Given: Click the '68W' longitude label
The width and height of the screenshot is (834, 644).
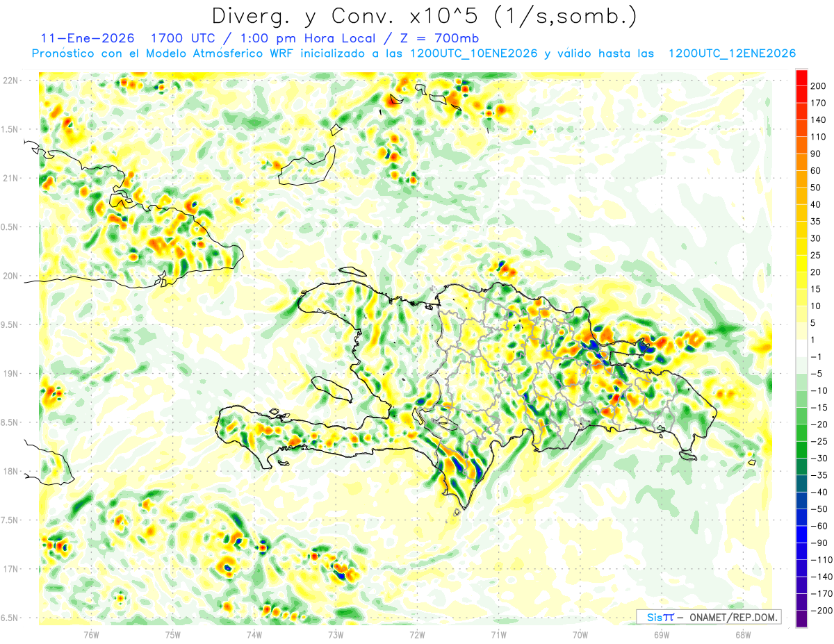Looking at the screenshot, I should click(x=743, y=634).
